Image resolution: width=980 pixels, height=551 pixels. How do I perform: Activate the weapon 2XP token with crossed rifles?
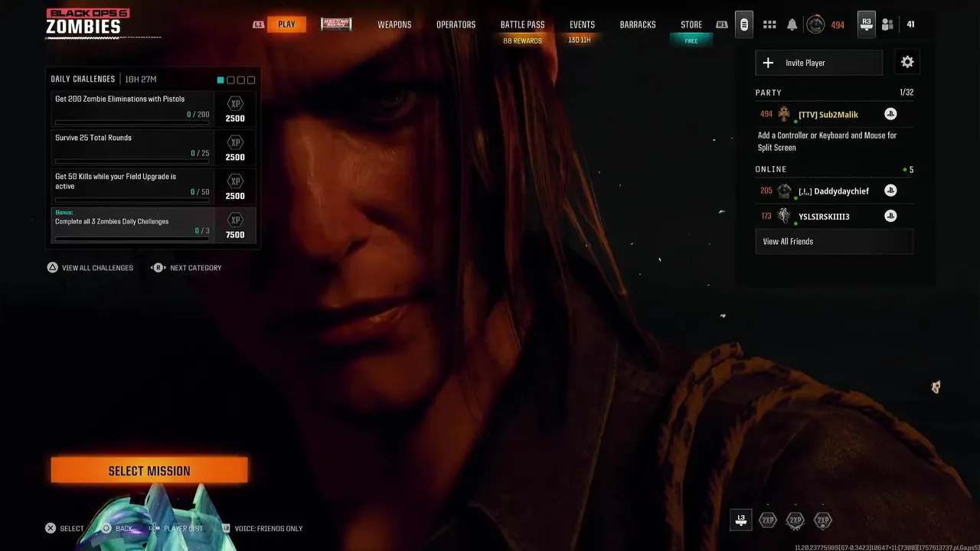click(x=795, y=520)
